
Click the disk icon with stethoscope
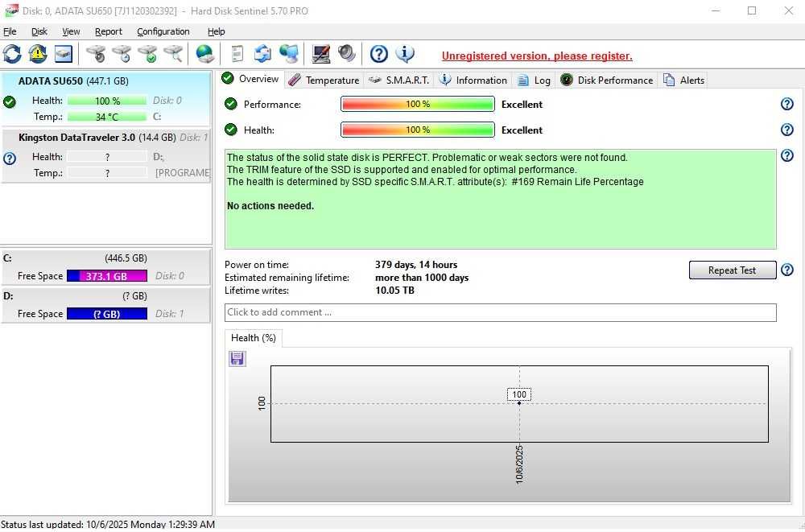[96, 54]
